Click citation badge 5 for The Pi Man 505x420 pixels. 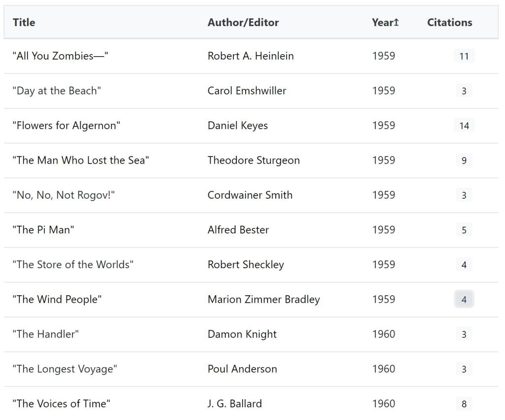464,230
